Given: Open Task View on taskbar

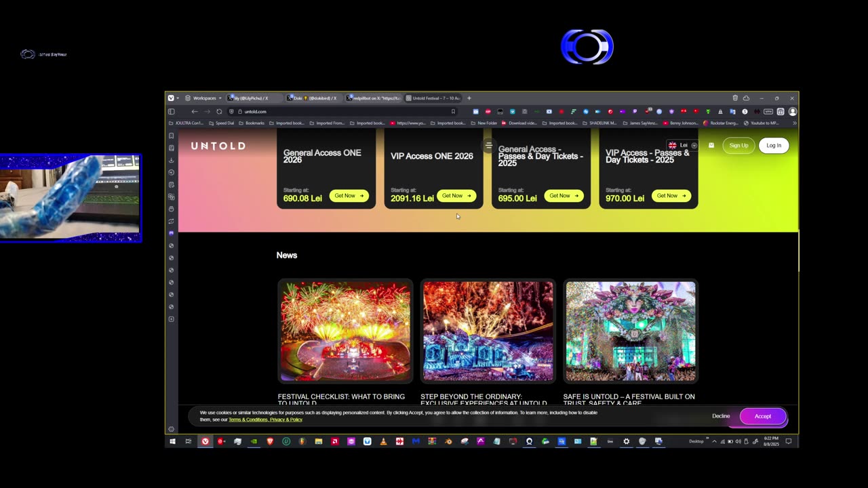Looking at the screenshot, I should 189,441.
